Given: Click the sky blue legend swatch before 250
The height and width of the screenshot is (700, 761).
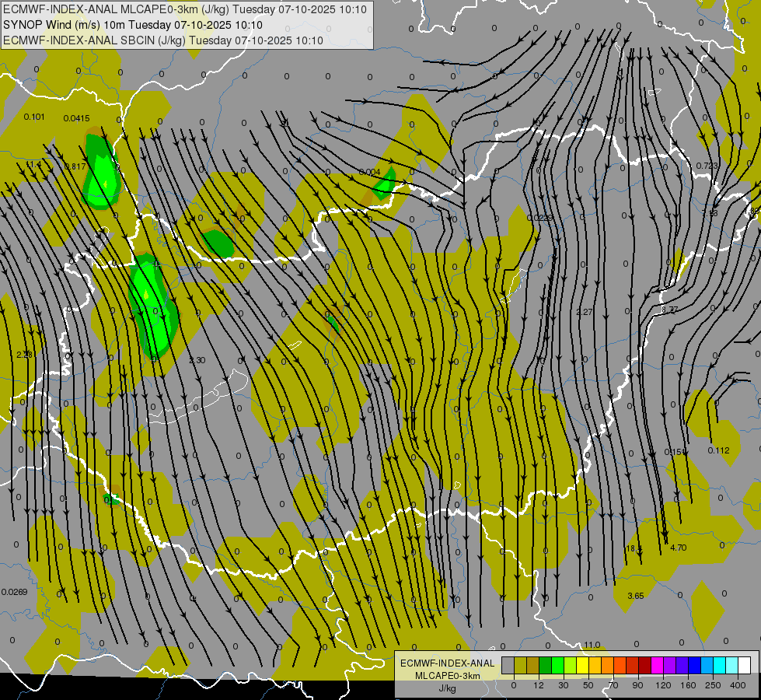Looking at the screenshot, I should (x=707, y=666).
